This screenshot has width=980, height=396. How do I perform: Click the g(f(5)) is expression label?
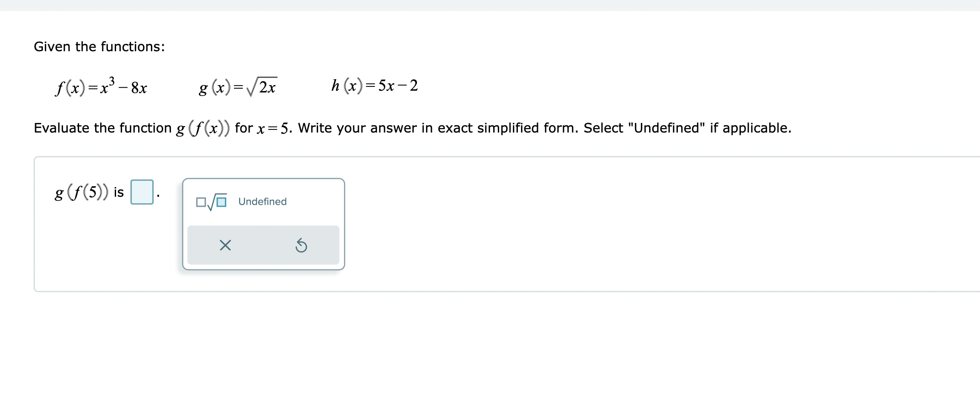(87, 192)
